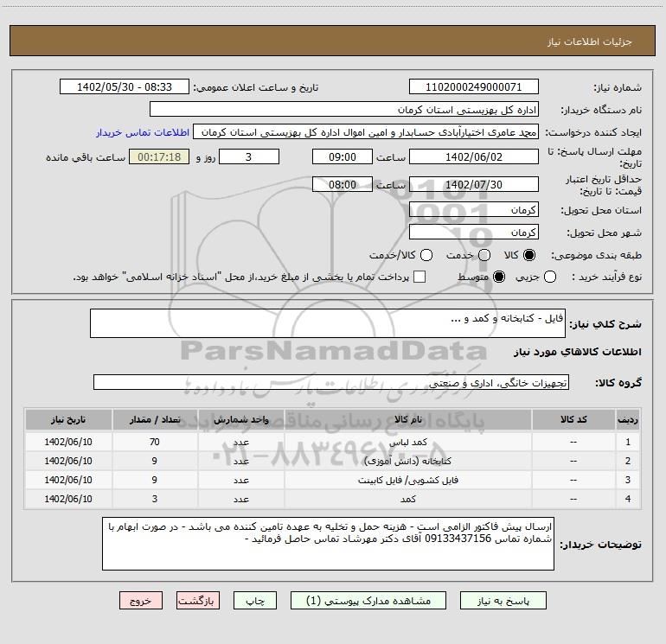Click the شهر محل تحویل field کرمان
The width and height of the screenshot is (666, 644).
coord(474,233)
